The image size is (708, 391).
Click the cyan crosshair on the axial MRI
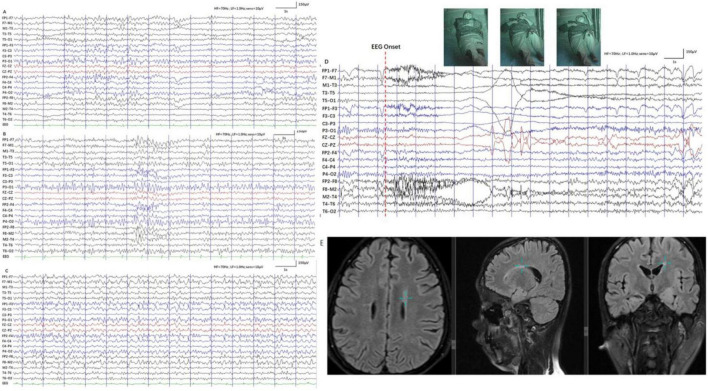click(405, 298)
